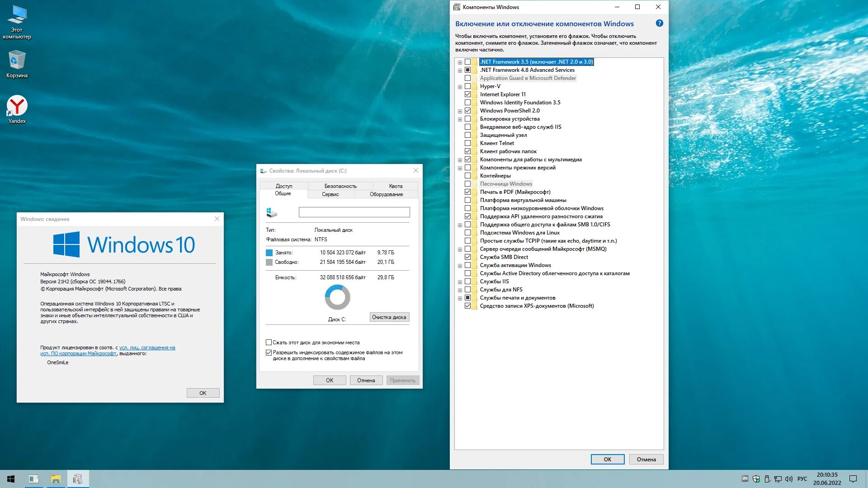Screen dimensions: 868x488
Task: Check 'Compress this drive' disk checkbox
Action: (269, 343)
